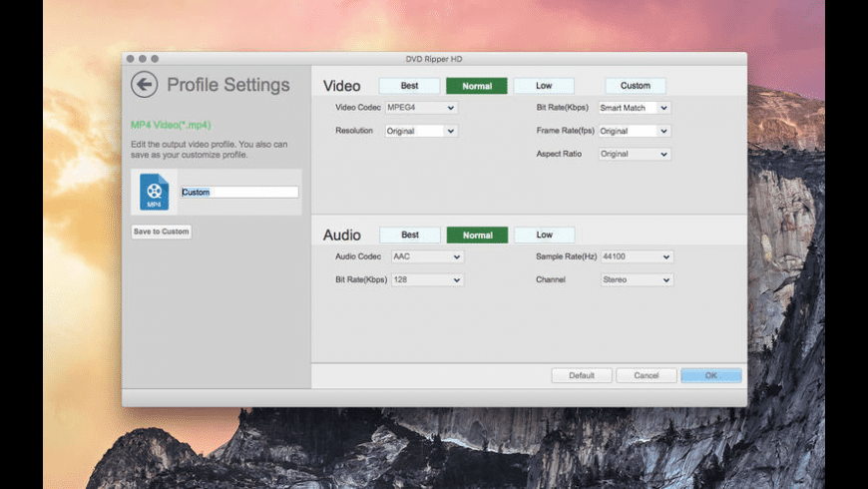Click the Aspect Ratio label

[559, 154]
